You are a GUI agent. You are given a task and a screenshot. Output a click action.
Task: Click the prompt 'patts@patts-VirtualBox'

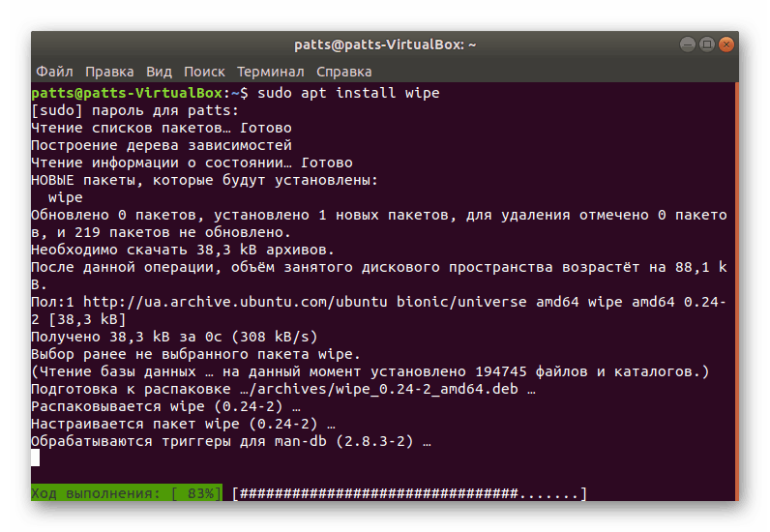127,93
